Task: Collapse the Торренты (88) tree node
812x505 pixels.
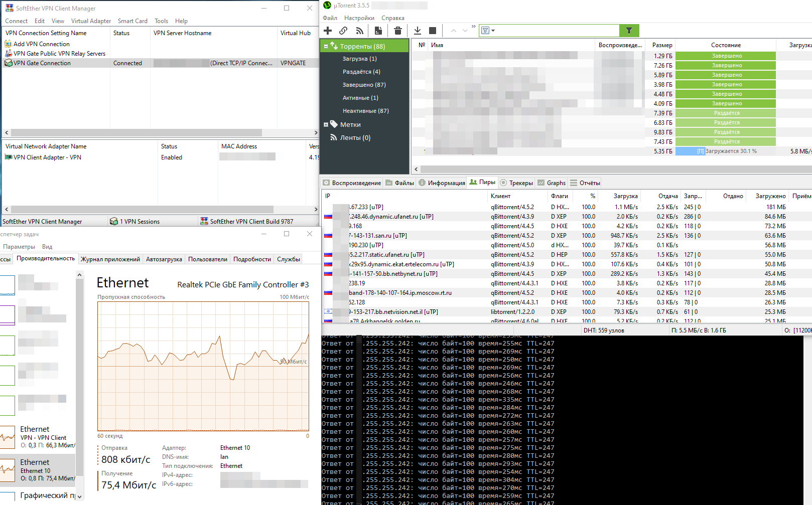Action: tap(326, 46)
